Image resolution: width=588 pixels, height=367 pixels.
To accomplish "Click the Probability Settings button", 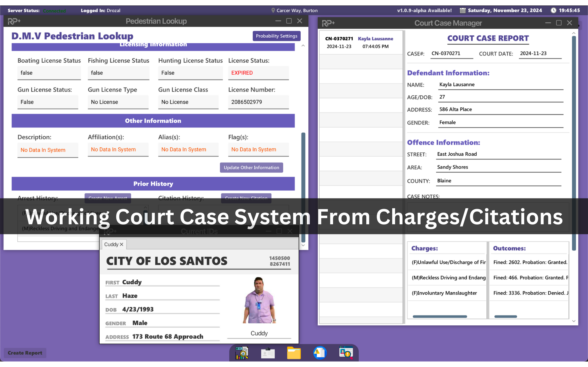I will tap(276, 36).
